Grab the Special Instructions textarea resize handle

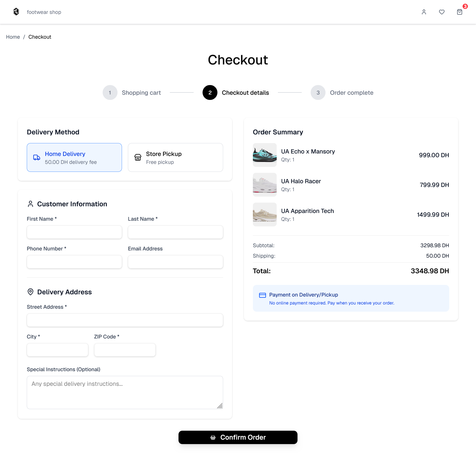220,406
